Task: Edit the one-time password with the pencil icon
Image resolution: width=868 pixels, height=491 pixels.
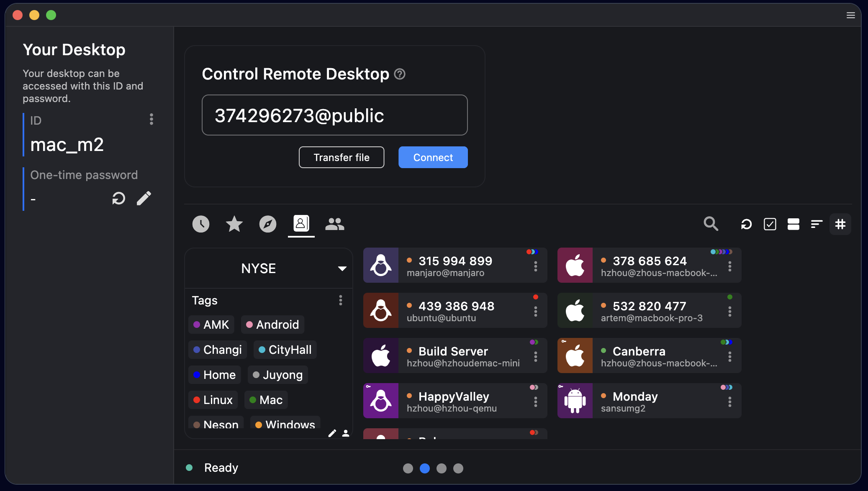Action: [x=144, y=198]
